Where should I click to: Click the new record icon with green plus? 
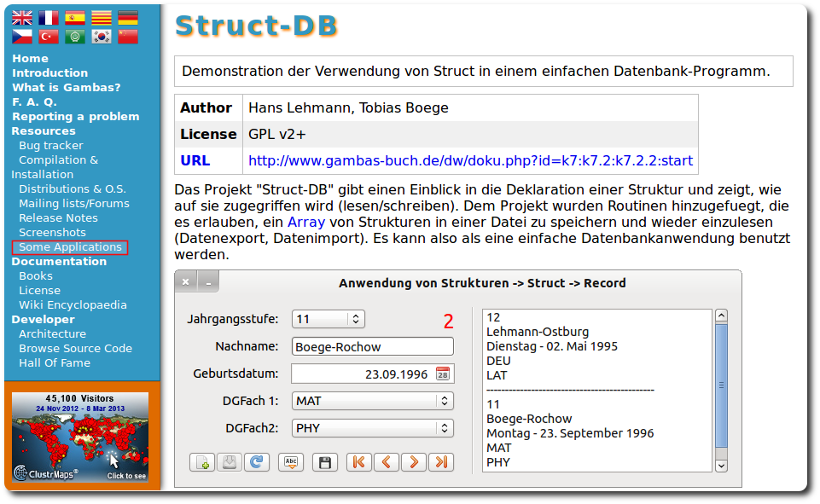click(x=202, y=462)
